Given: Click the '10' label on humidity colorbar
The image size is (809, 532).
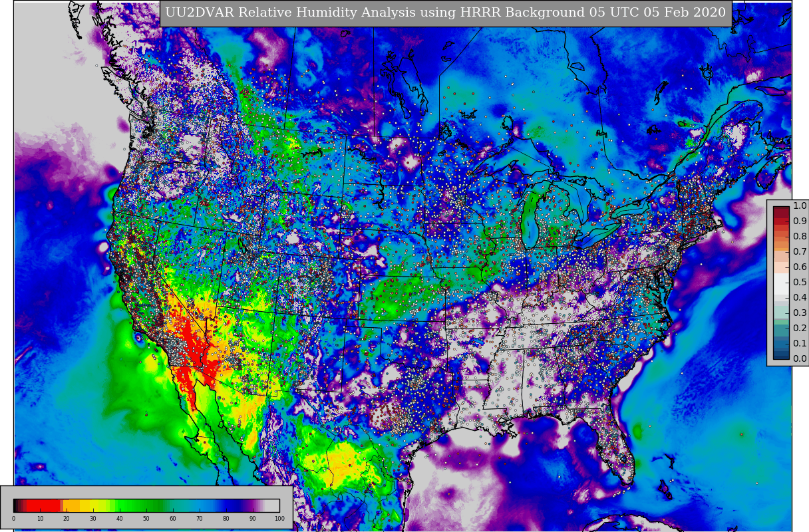Looking at the screenshot, I should point(40,519).
